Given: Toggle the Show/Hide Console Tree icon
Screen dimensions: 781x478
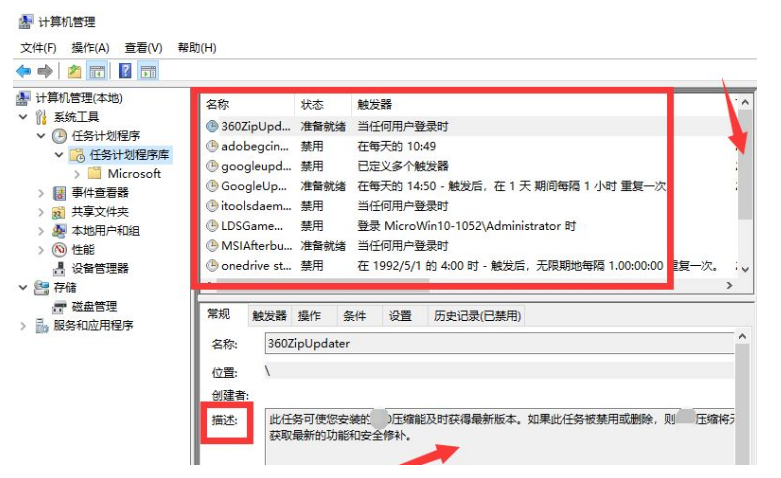Looking at the screenshot, I should click(x=98, y=71).
